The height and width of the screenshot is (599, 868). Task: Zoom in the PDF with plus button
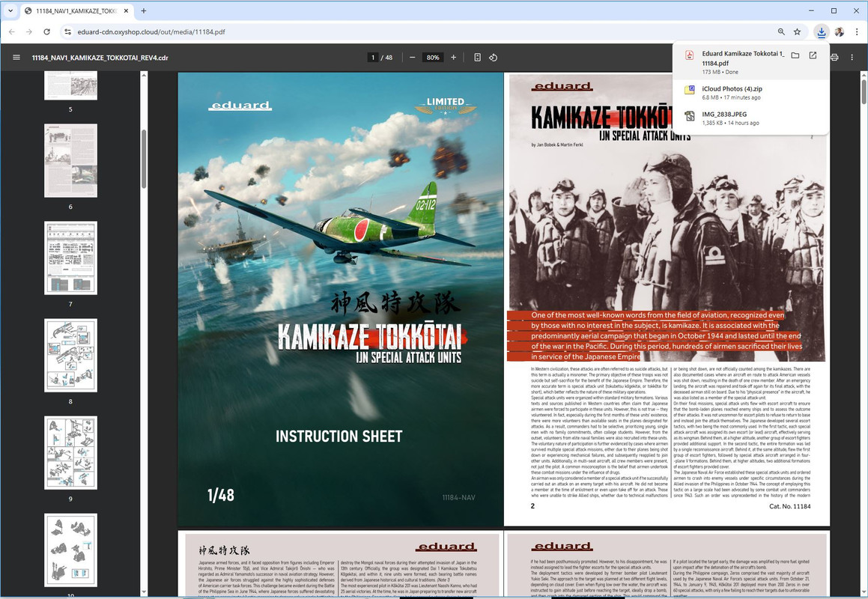coord(453,57)
